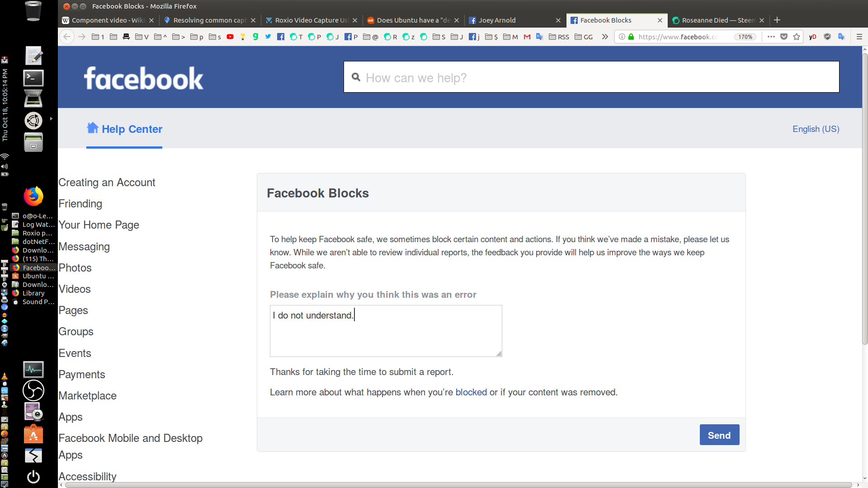Go back with the browser back arrow
868x488 pixels.
(67, 37)
